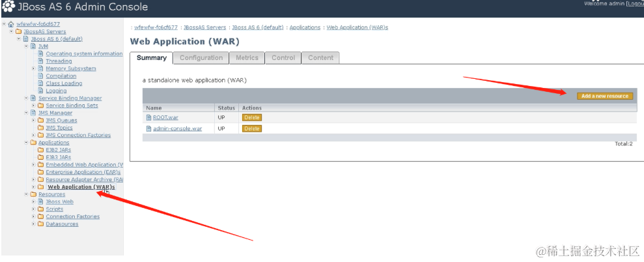The width and height of the screenshot is (644, 262).
Task: Select Web Application (WAR)s label in the tree
Action: [81, 187]
